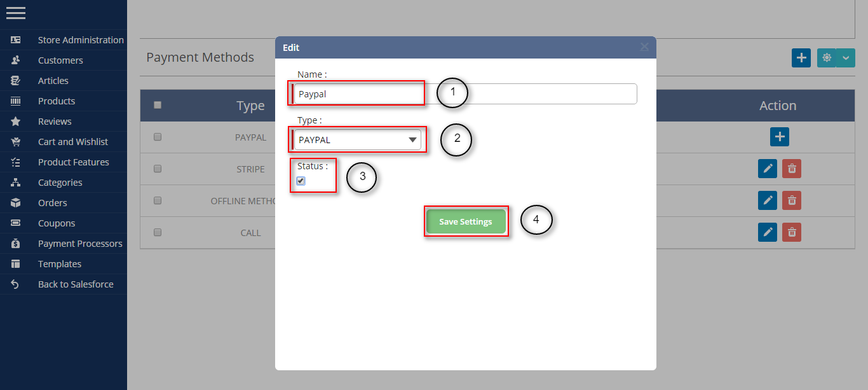Check the PAYPAL row checkbox

click(158, 137)
